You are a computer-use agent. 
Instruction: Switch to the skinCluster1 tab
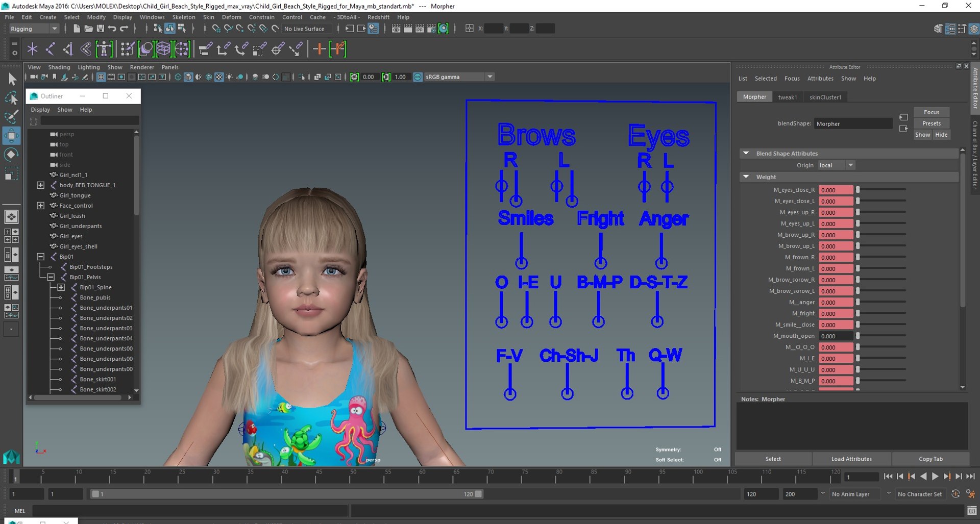pyautogui.click(x=825, y=97)
